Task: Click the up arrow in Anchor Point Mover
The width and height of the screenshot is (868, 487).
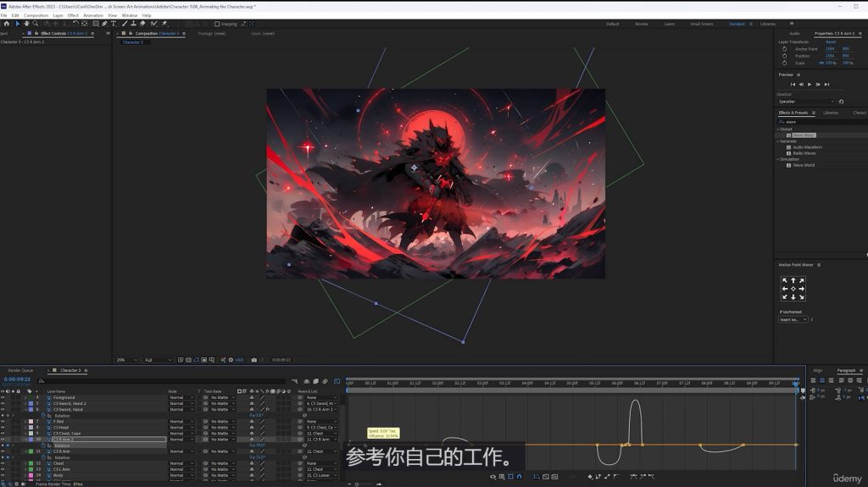Action: [x=793, y=280]
